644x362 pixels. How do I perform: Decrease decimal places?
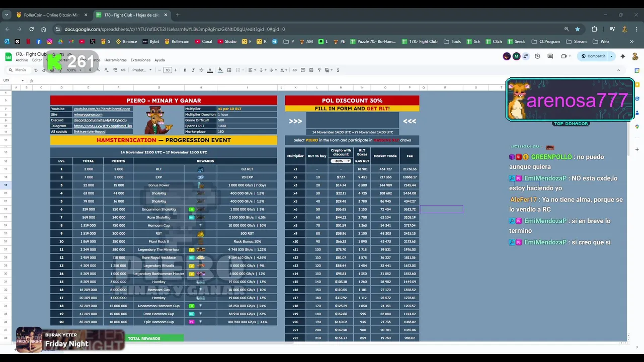(106, 70)
